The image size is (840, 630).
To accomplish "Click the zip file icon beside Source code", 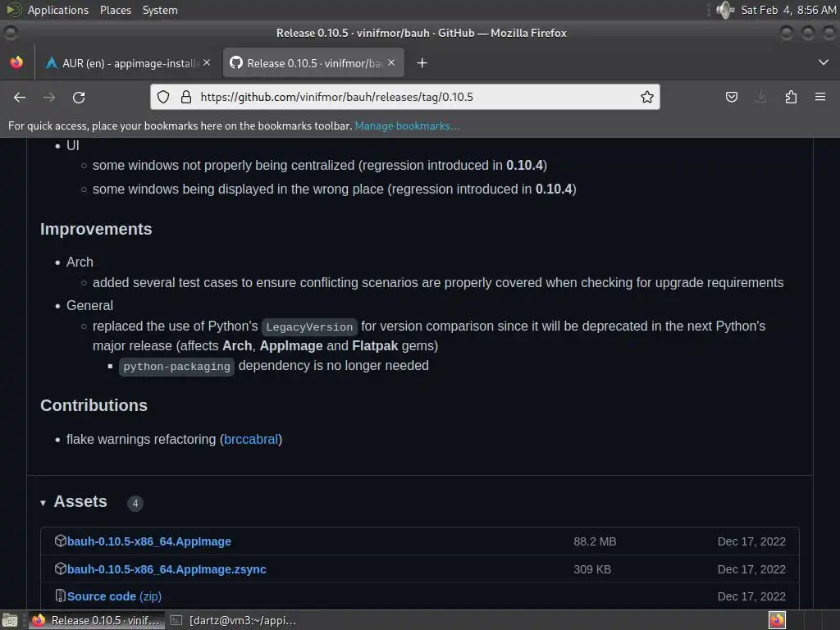I will pyautogui.click(x=61, y=596).
